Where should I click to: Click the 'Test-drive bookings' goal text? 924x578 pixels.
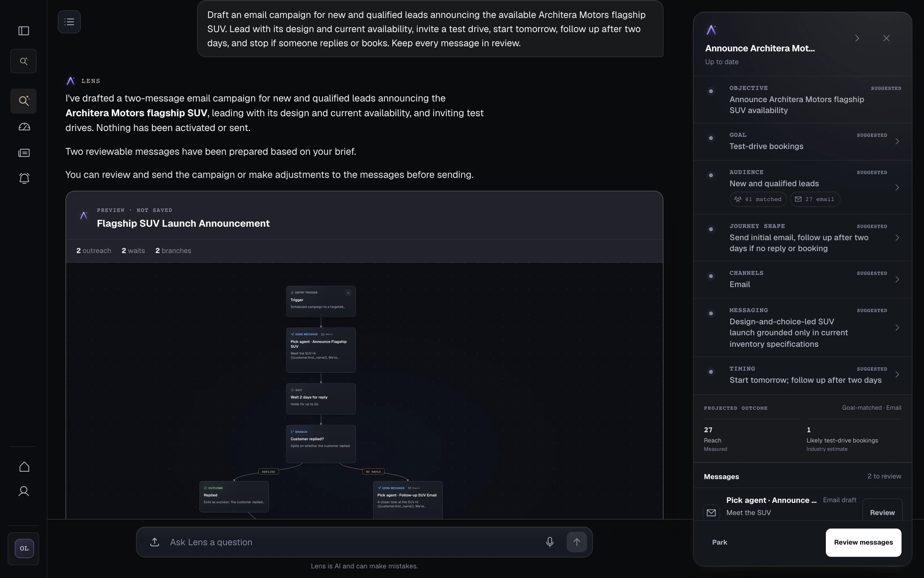[x=766, y=146]
